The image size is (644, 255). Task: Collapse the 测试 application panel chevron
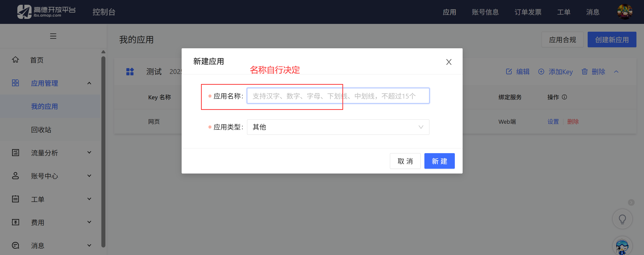616,72
